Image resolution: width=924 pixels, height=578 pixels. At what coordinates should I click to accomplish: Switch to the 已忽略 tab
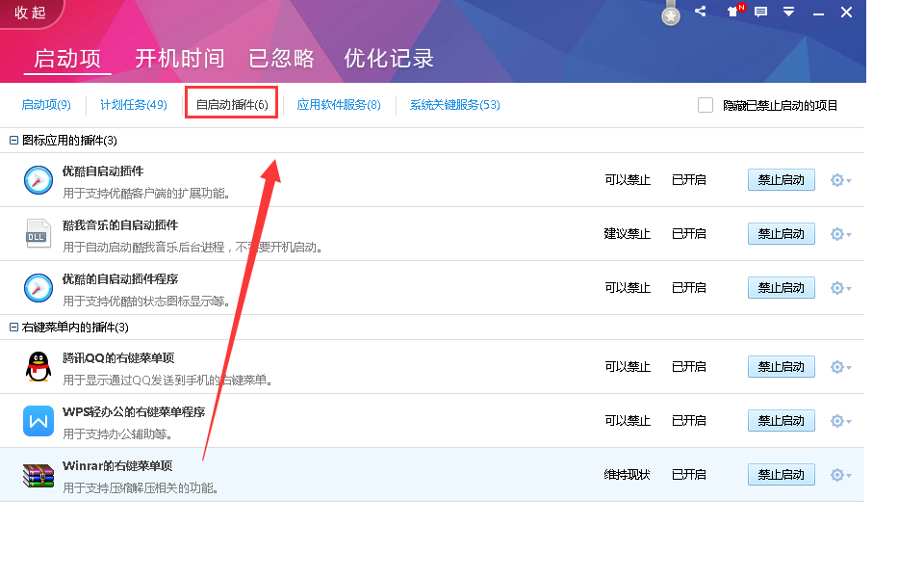[x=282, y=58]
